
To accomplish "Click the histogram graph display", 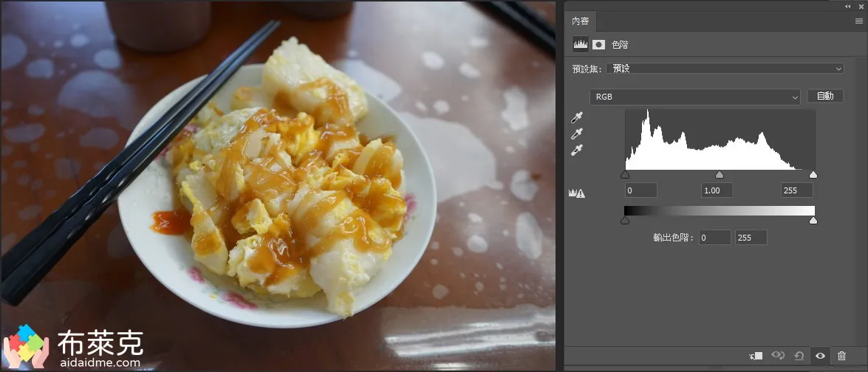I will [x=720, y=139].
